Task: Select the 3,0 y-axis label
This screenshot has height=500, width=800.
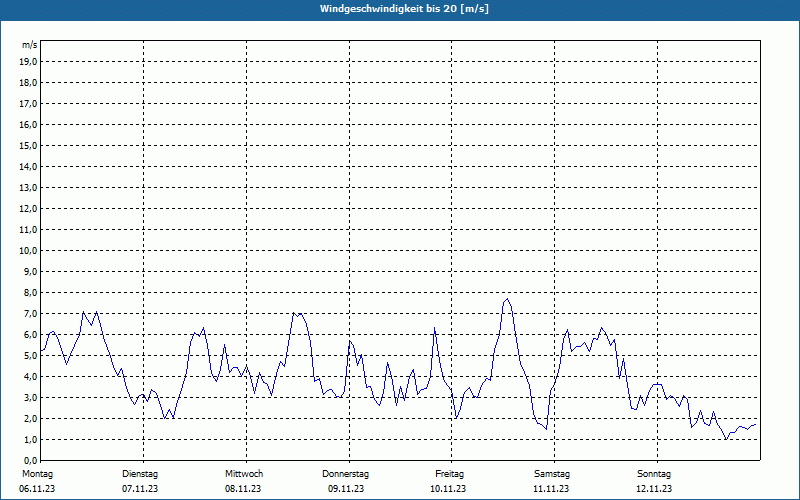Action: (x=31, y=397)
